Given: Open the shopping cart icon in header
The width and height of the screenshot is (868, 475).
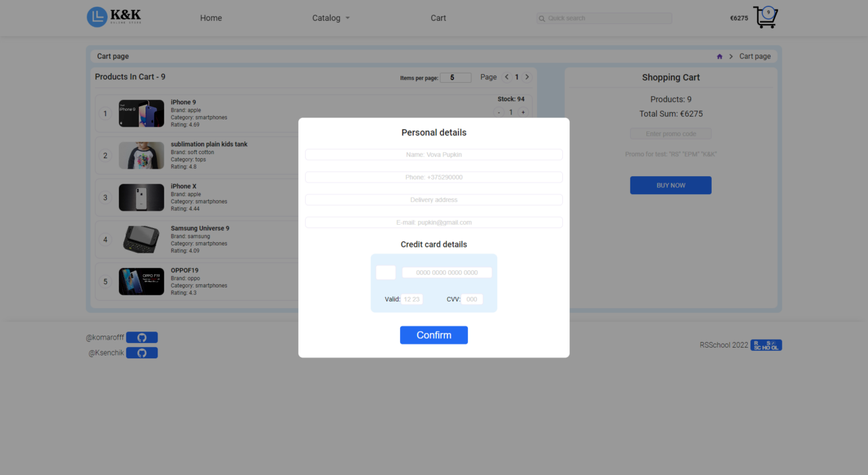Looking at the screenshot, I should coord(765,17).
